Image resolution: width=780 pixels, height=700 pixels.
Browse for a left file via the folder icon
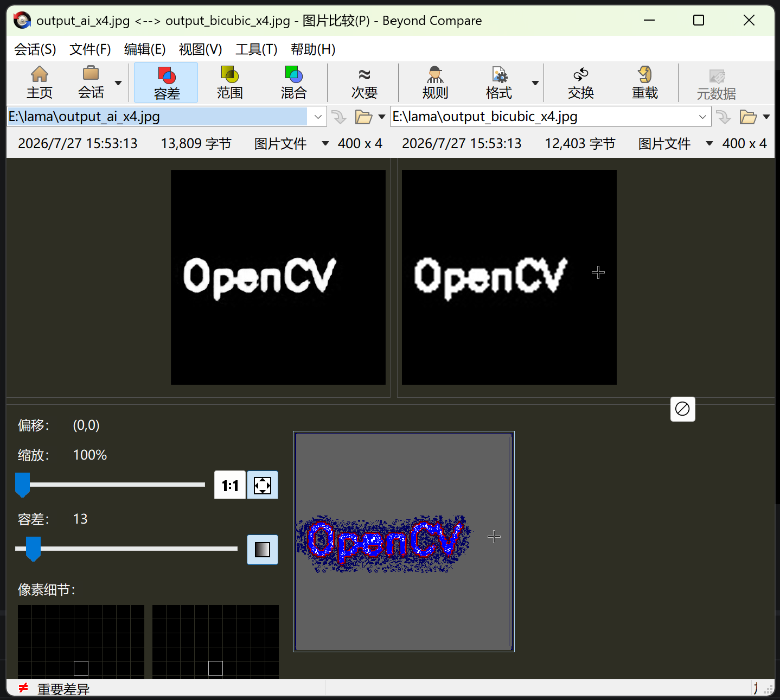pyautogui.click(x=363, y=117)
